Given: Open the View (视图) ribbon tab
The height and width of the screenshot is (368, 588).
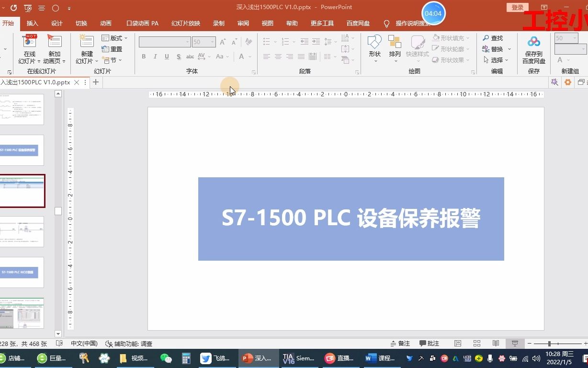Looking at the screenshot, I should pyautogui.click(x=267, y=23).
